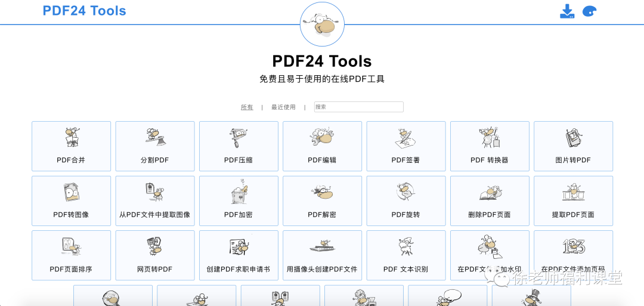
Task: Click the 搜索 search input field
Action: coord(358,107)
